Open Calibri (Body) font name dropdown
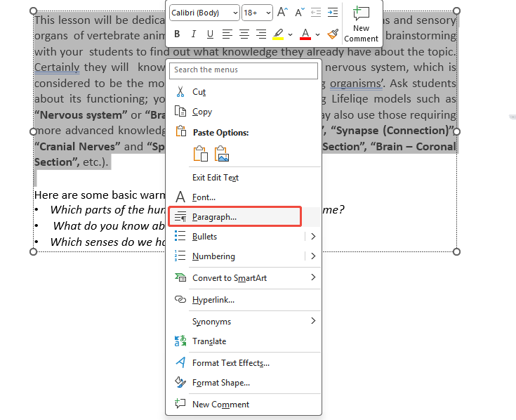 click(205, 13)
